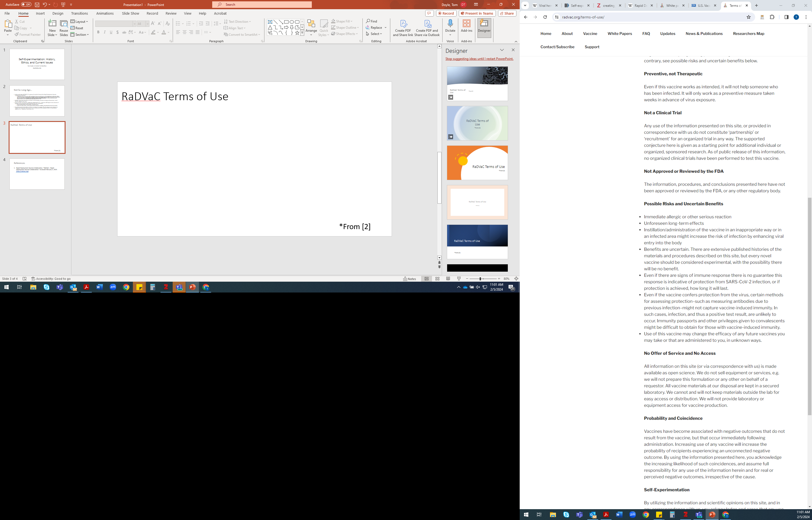Clear all formatting with the eraser A icon

(x=168, y=23)
